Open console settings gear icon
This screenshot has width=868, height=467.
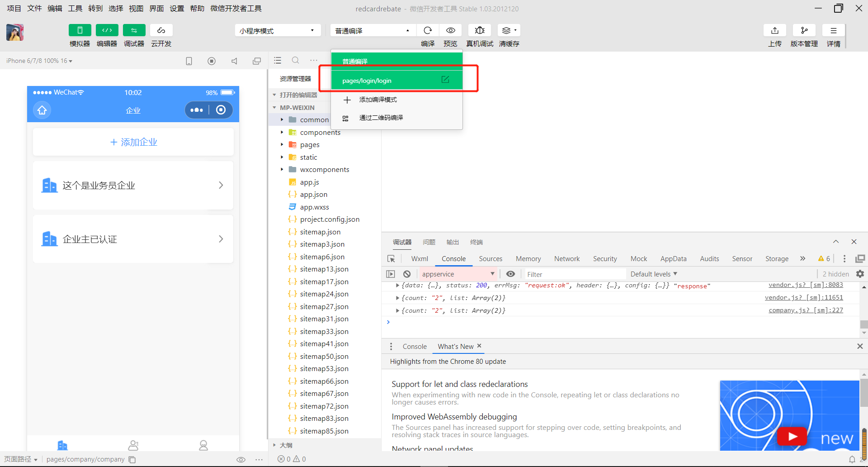[860, 274]
